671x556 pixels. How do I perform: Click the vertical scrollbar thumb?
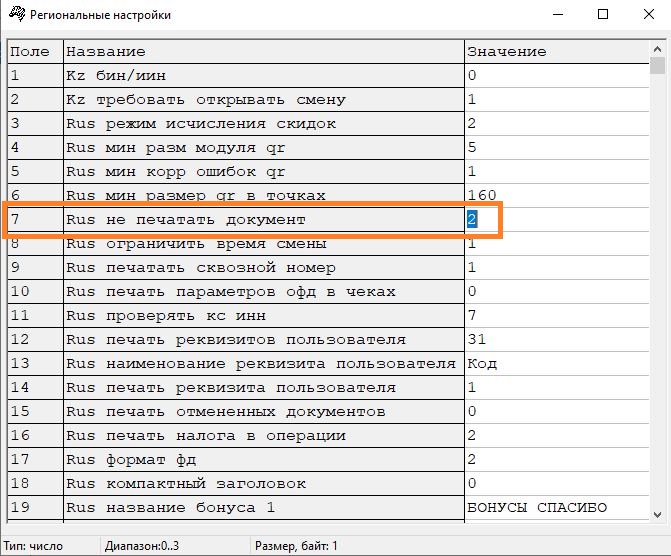658,66
